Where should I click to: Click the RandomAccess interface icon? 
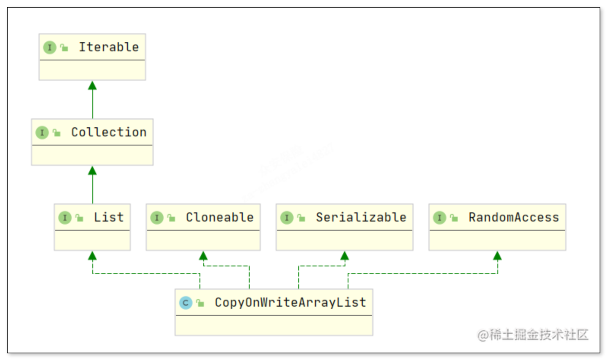(440, 218)
